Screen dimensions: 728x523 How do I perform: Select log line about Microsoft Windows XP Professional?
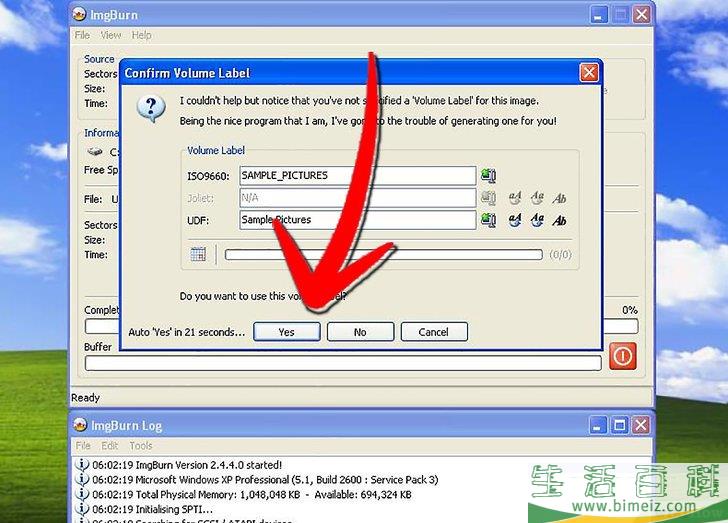tap(265, 480)
